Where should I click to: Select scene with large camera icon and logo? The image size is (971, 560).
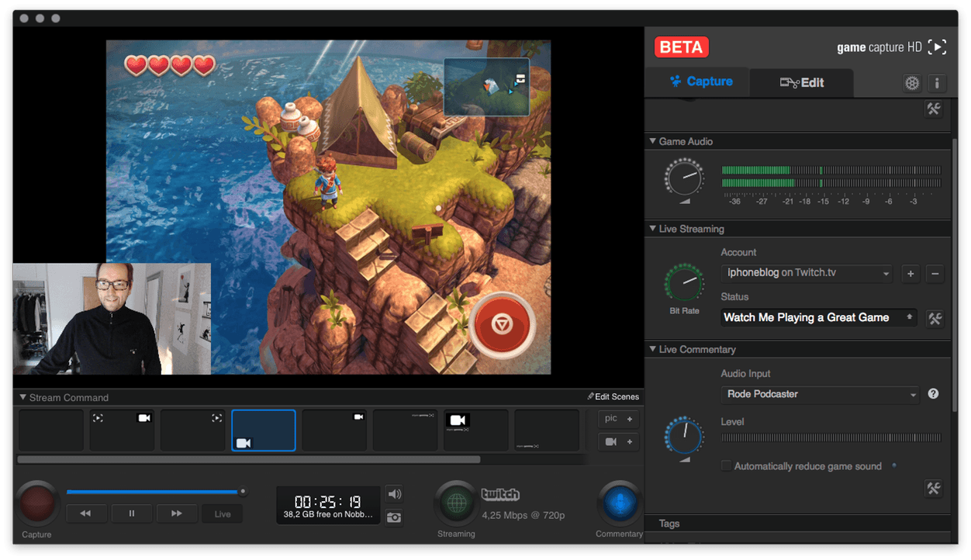coord(475,430)
